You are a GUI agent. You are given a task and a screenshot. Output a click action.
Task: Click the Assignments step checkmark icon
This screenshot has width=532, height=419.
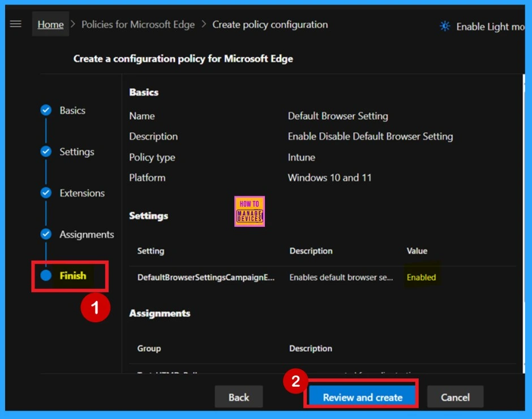(x=46, y=234)
